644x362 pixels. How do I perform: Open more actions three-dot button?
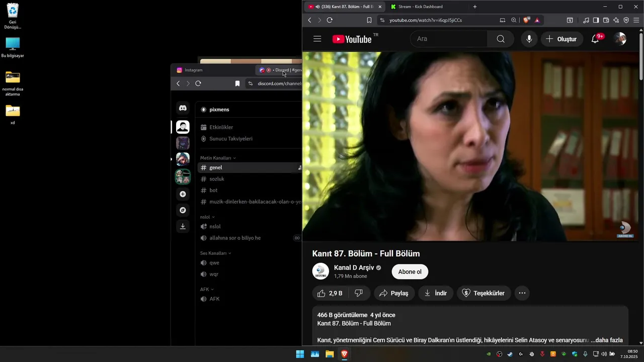(x=522, y=293)
